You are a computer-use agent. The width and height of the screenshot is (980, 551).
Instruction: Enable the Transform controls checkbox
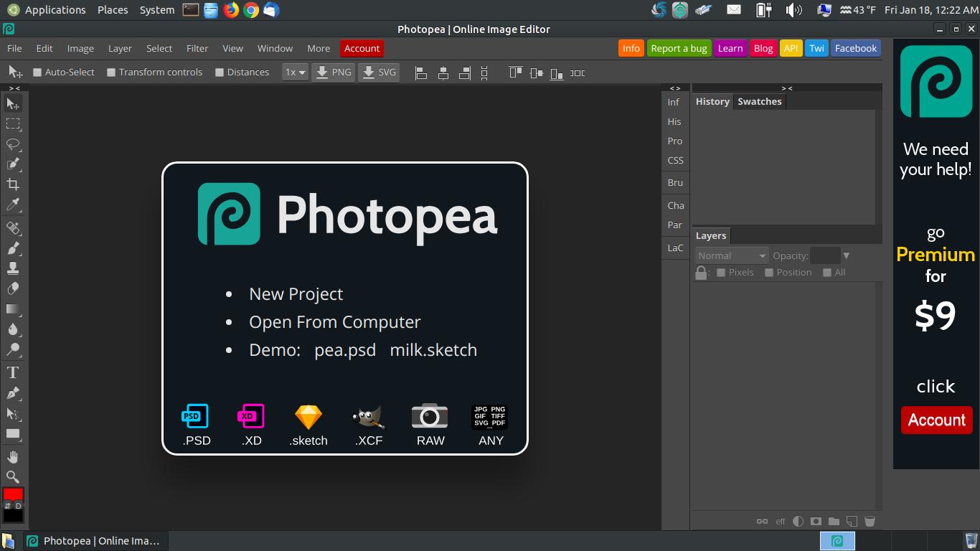pos(111,72)
